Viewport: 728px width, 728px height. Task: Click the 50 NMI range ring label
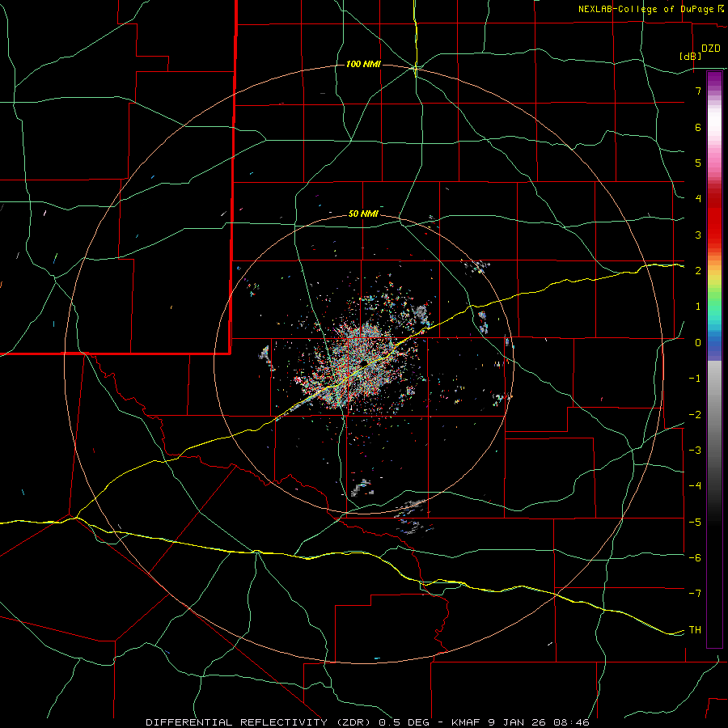pyautogui.click(x=363, y=214)
